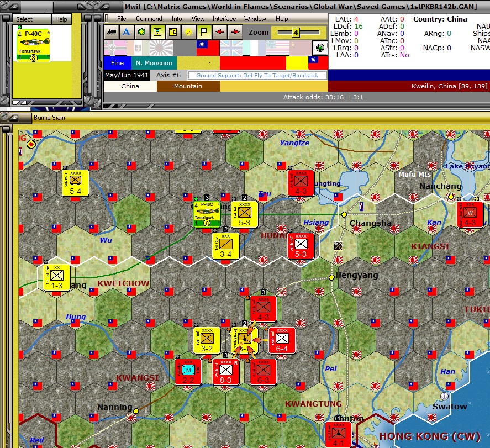Click the Changsha city dot

[x=344, y=214]
